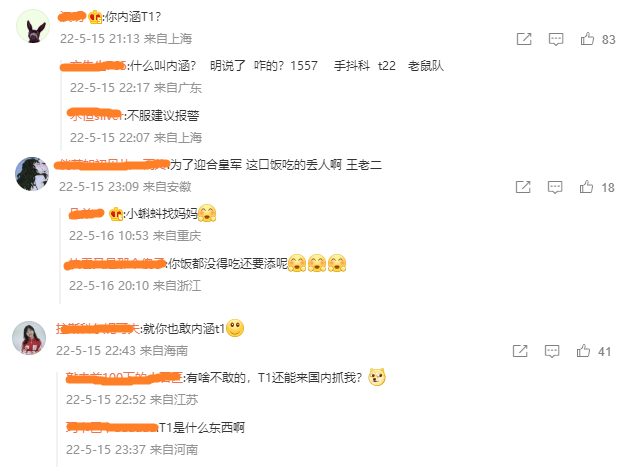639x473 pixels.
Task: Click username of 有啥不敢的 reply
Action: pos(124,378)
